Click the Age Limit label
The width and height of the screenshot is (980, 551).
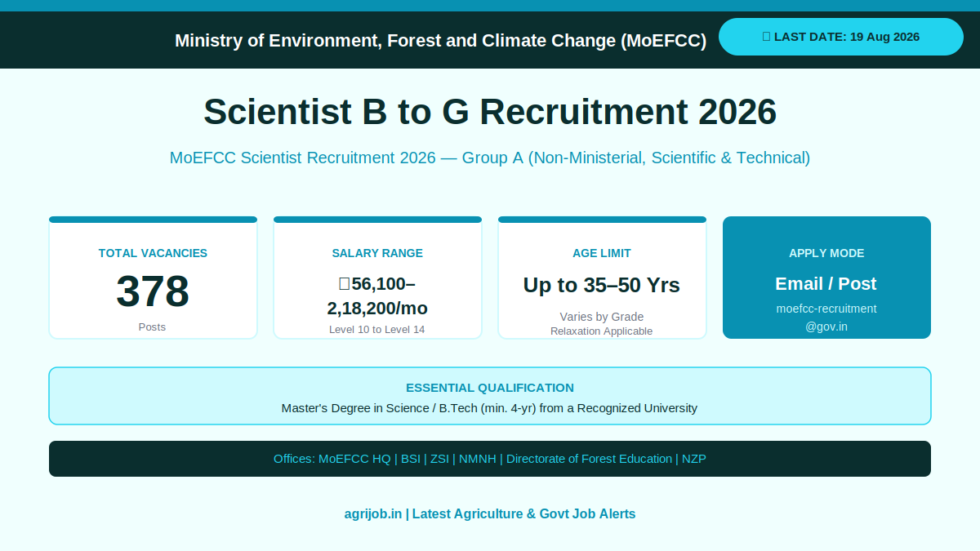(x=602, y=253)
